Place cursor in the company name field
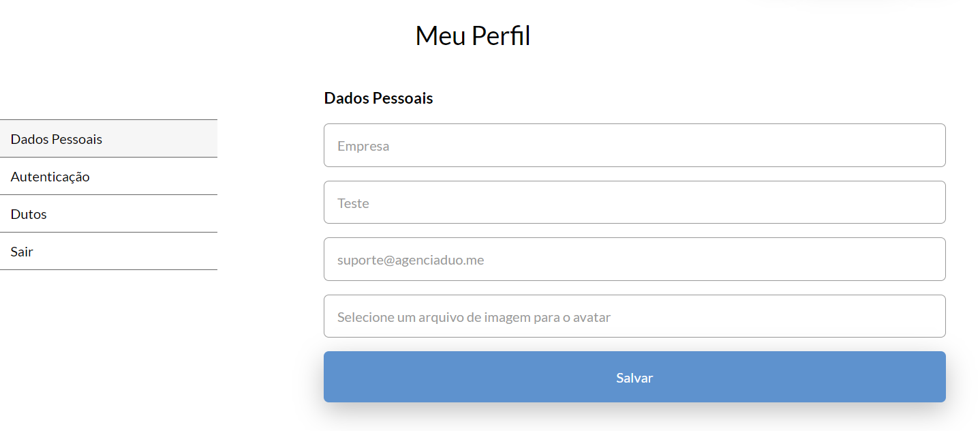The image size is (980, 431). coord(634,145)
